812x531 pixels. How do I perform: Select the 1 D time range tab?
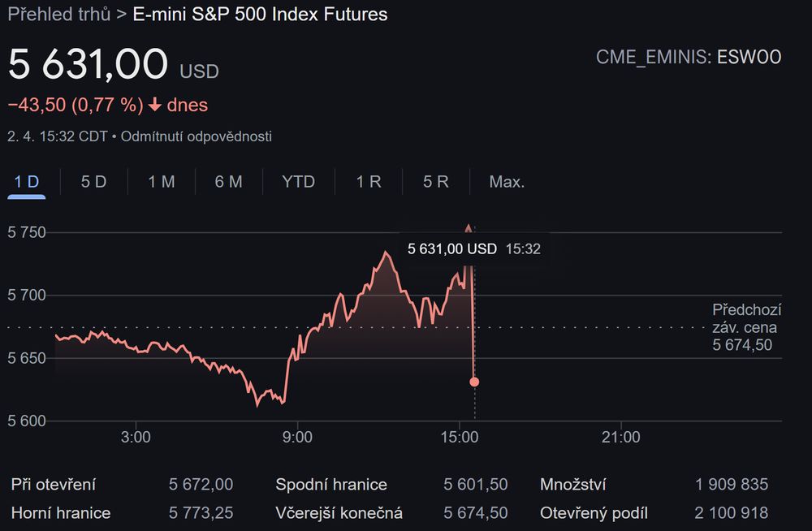27,182
